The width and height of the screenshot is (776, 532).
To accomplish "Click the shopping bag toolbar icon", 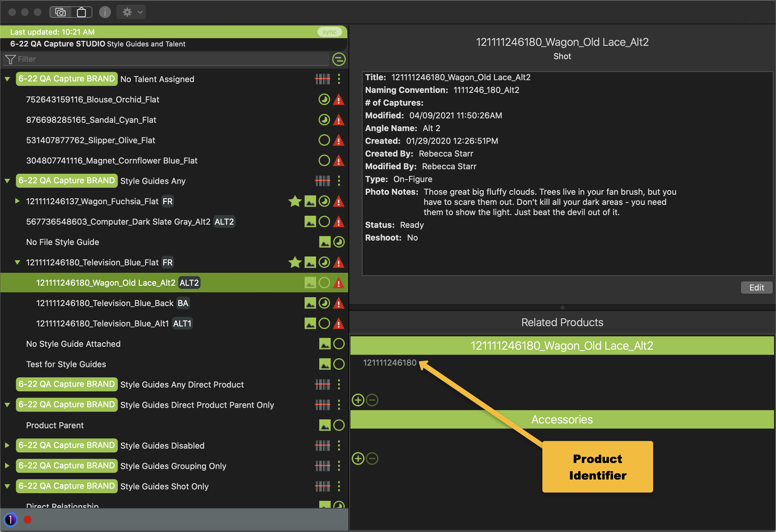I will (81, 12).
